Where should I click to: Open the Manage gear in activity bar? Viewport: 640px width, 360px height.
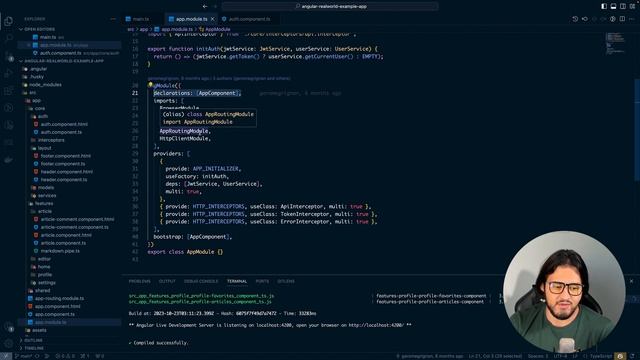coord(9,344)
